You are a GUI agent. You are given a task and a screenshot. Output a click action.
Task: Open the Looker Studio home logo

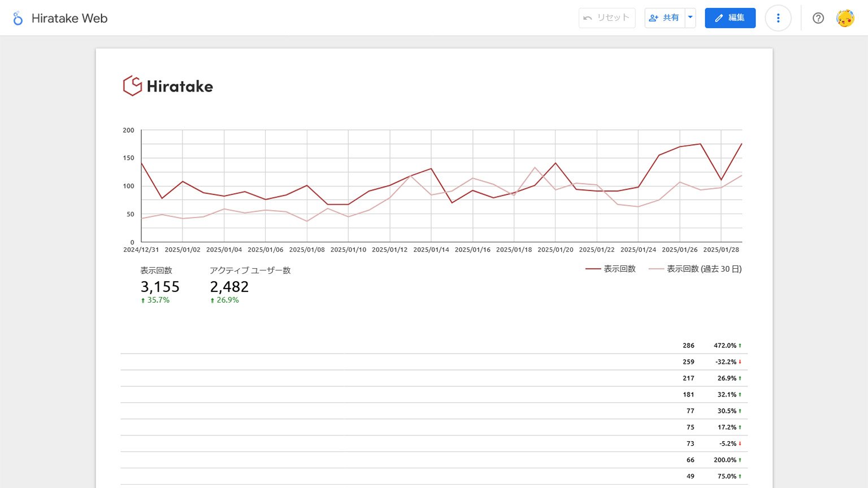pos(18,18)
